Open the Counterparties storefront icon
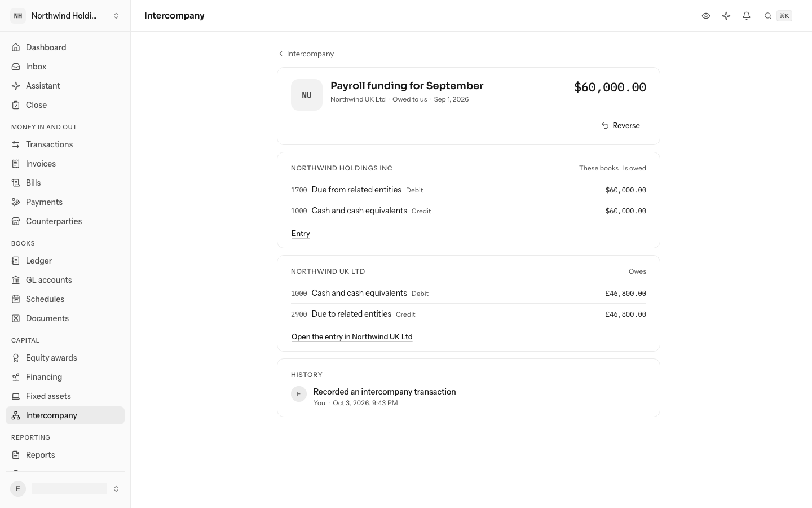 [x=16, y=221]
